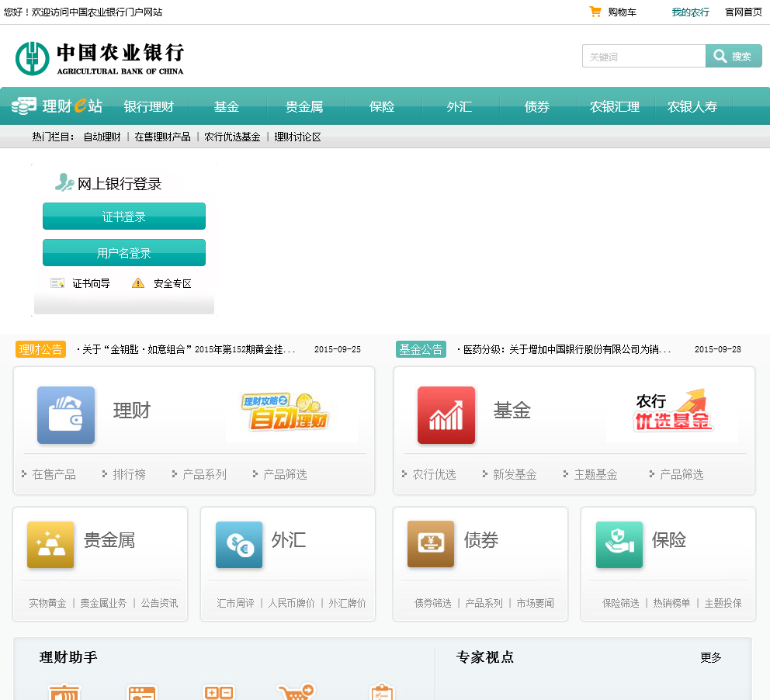Open the 贵金属 navigation tab
770x700 pixels.
click(x=304, y=106)
